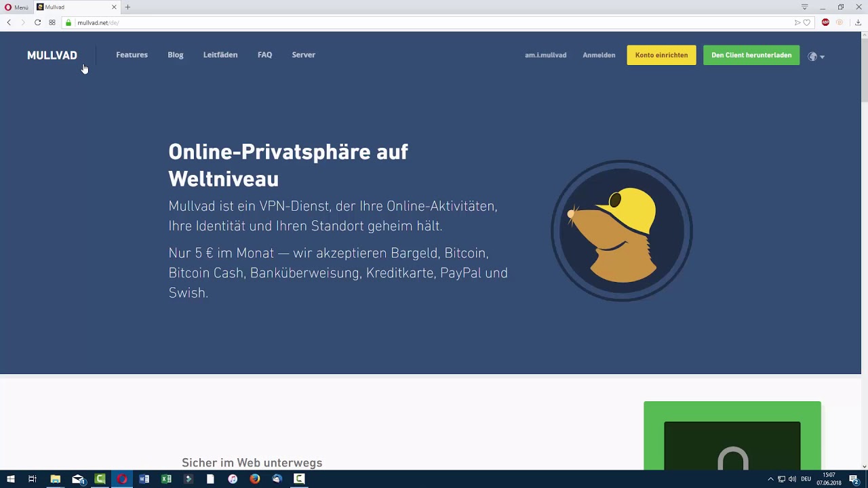The height and width of the screenshot is (488, 868).
Task: Reload the page
Action: (38, 22)
